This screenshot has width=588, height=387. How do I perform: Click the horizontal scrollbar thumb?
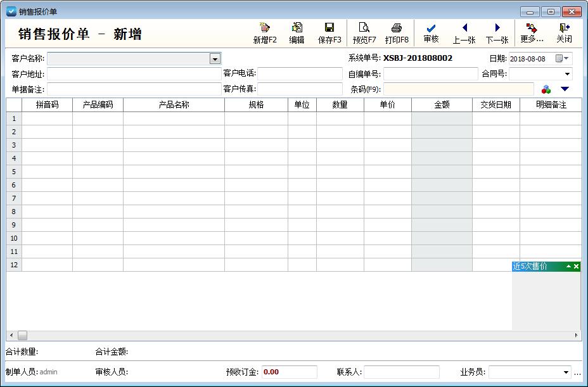click(23, 335)
